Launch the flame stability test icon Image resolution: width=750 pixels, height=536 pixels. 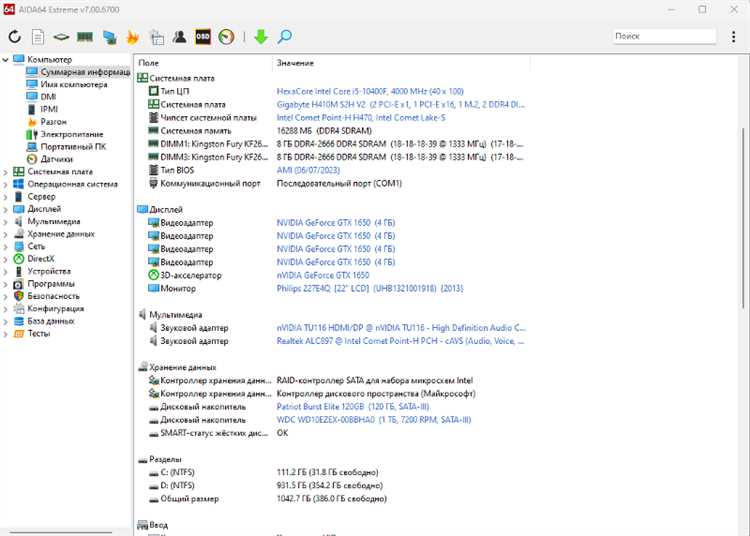pyautogui.click(x=133, y=37)
